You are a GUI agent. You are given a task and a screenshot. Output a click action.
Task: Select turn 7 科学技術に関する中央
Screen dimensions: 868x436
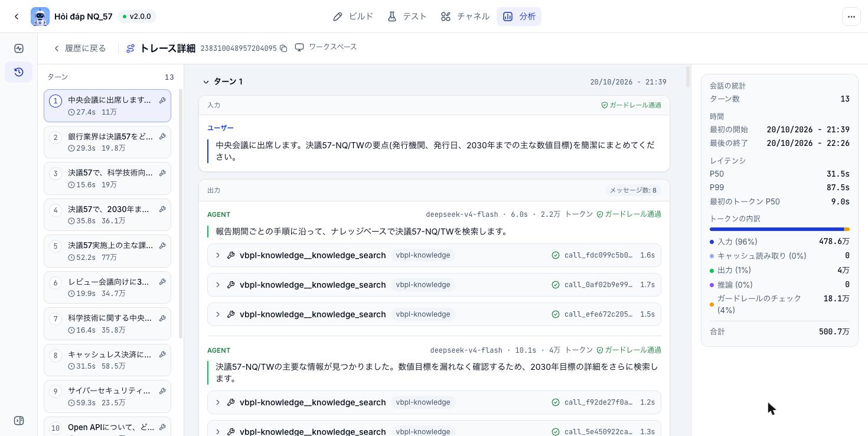point(107,324)
